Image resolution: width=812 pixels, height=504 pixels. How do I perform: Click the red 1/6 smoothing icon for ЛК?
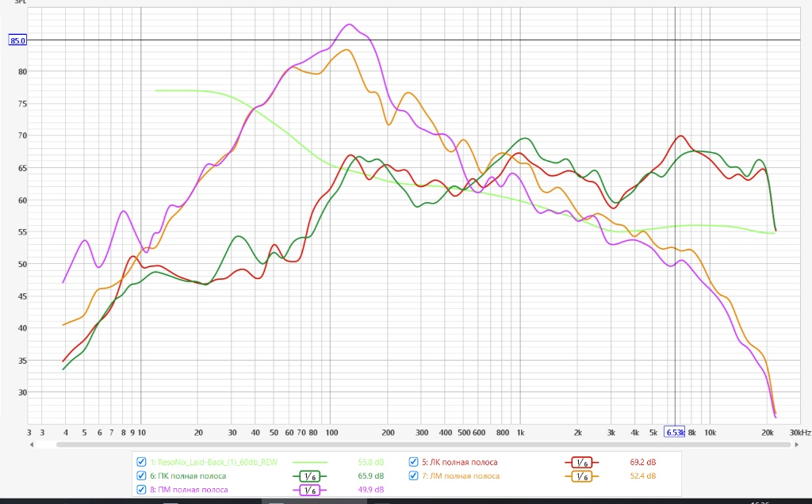tap(581, 463)
